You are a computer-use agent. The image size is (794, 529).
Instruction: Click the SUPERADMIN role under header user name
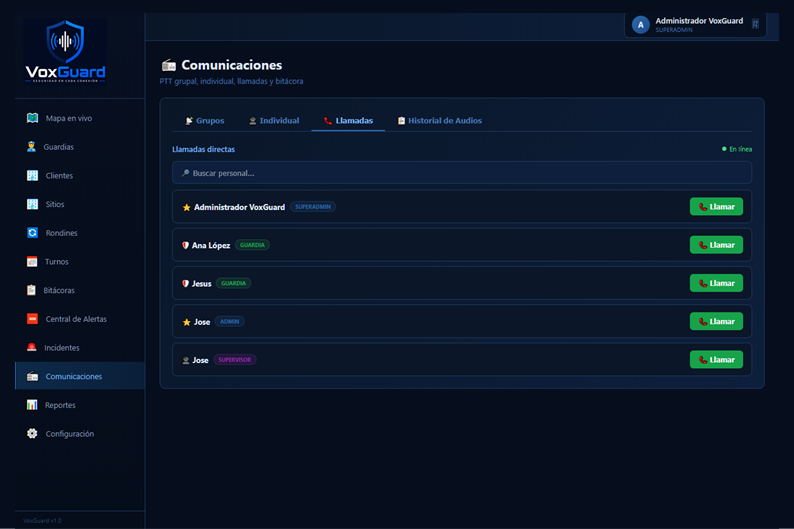[x=674, y=30]
